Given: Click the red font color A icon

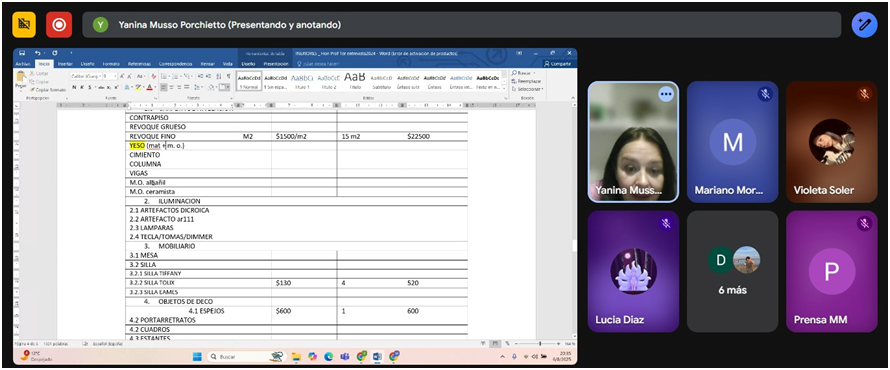Looking at the screenshot, I should tap(149, 87).
